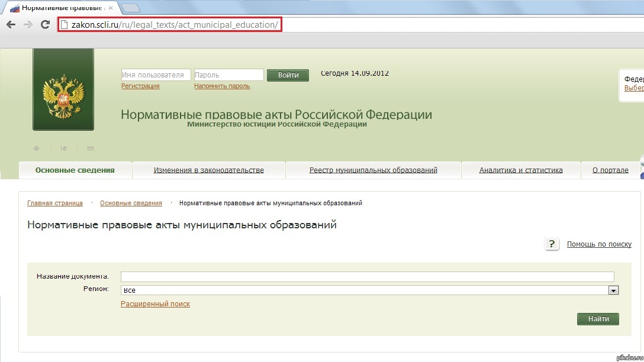Click the Название документа input field
Viewport: 644px width, 362px height.
367,276
